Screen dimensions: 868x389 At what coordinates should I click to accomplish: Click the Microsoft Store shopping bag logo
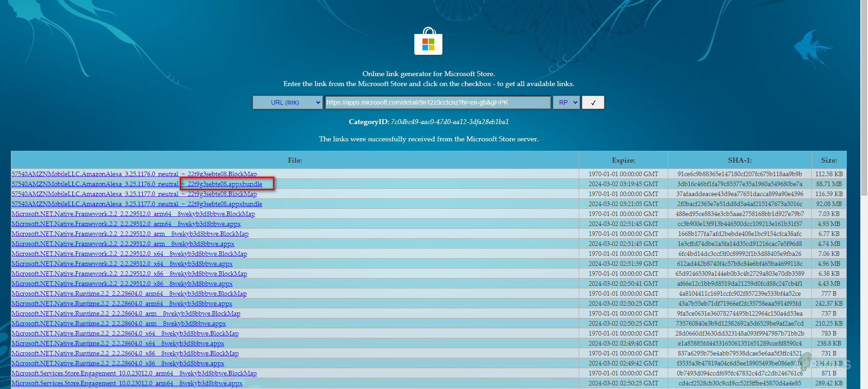428,41
